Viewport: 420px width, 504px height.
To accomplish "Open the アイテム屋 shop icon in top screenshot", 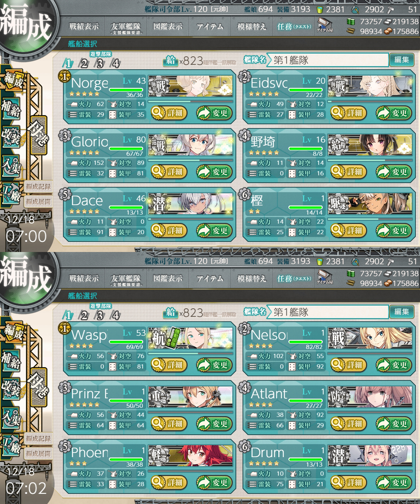I will pyautogui.click(x=324, y=25).
